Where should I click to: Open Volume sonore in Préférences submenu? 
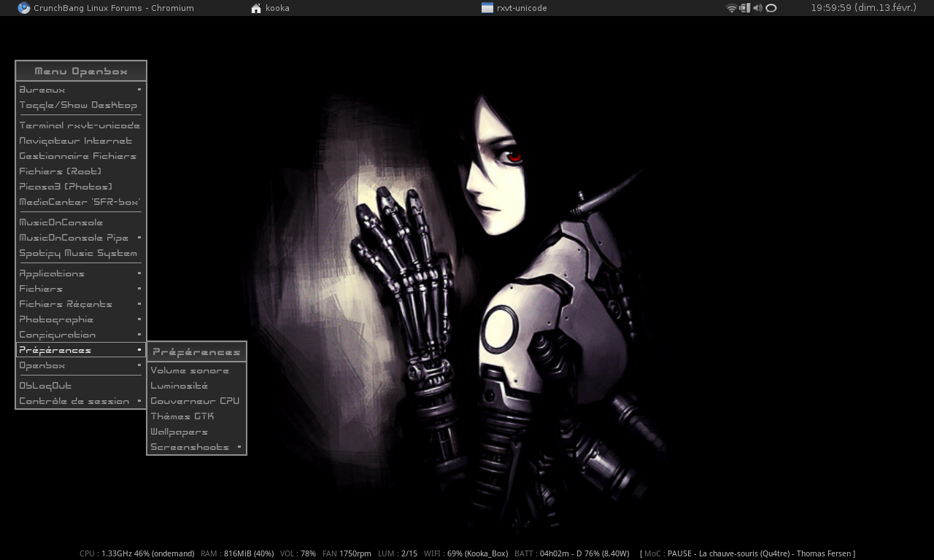(x=197, y=370)
